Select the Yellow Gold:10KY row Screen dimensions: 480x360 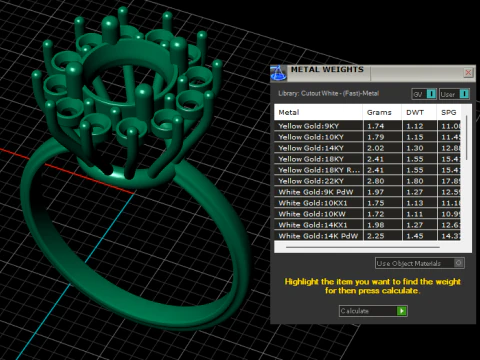point(367,137)
